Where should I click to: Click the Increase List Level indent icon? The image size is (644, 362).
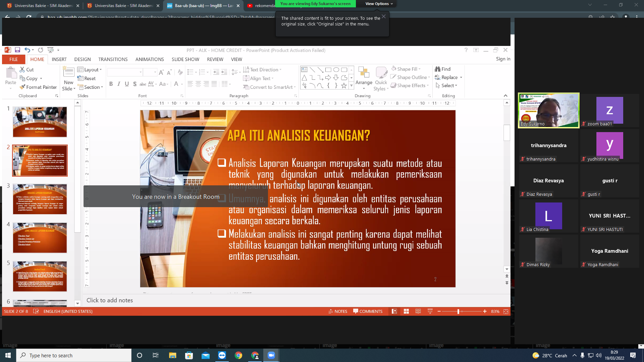point(224,72)
